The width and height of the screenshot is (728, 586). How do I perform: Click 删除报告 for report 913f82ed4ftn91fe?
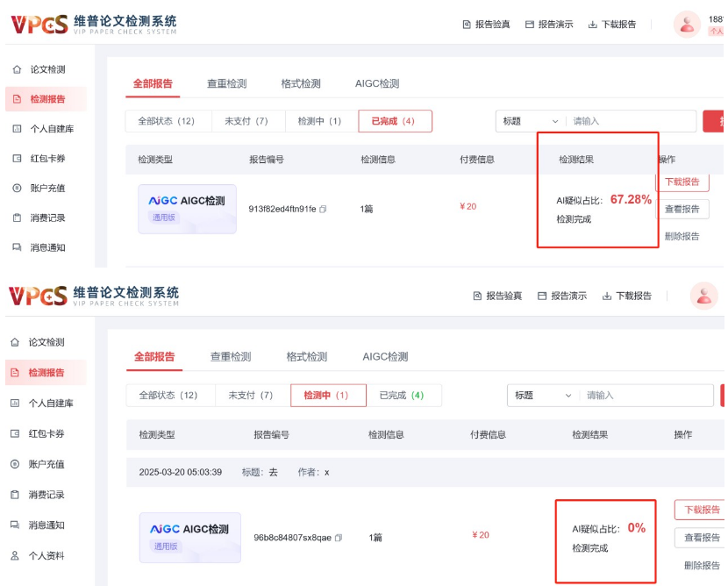point(682,236)
